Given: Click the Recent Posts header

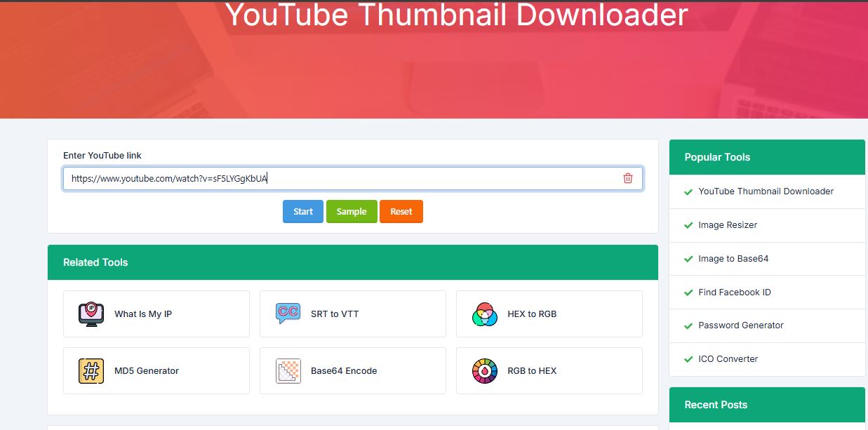Looking at the screenshot, I should point(767,405).
